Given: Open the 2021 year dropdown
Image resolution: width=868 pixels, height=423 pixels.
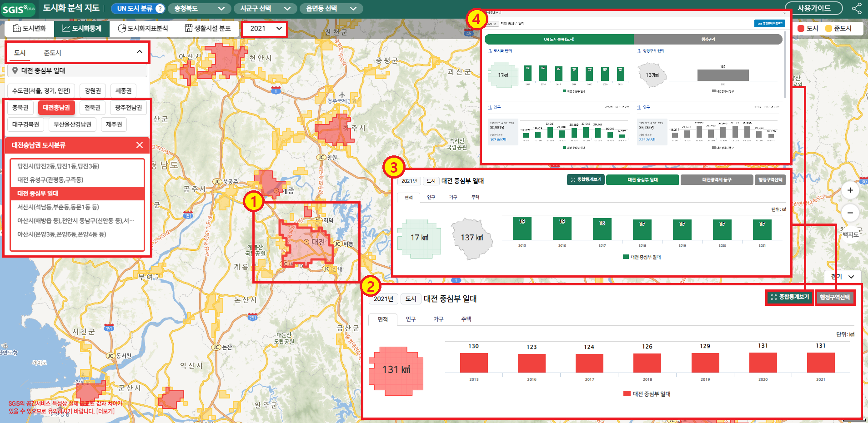Looking at the screenshot, I should pyautogui.click(x=266, y=28).
